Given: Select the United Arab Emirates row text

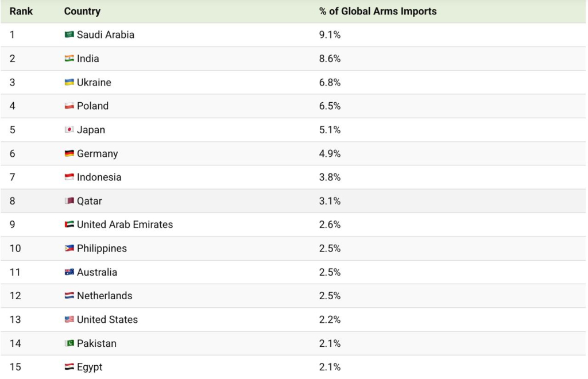Looking at the screenshot, I should pos(125,225).
